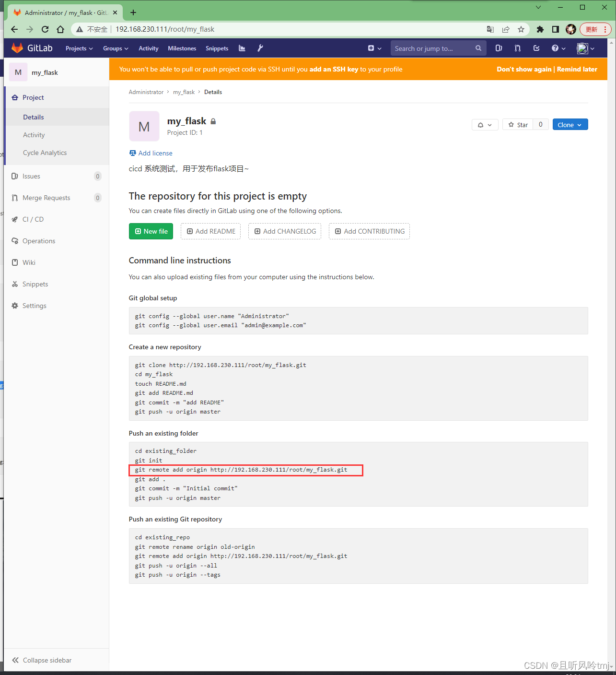Open the plus new item dropdown
Viewport: 616px width, 675px height.
(x=374, y=48)
